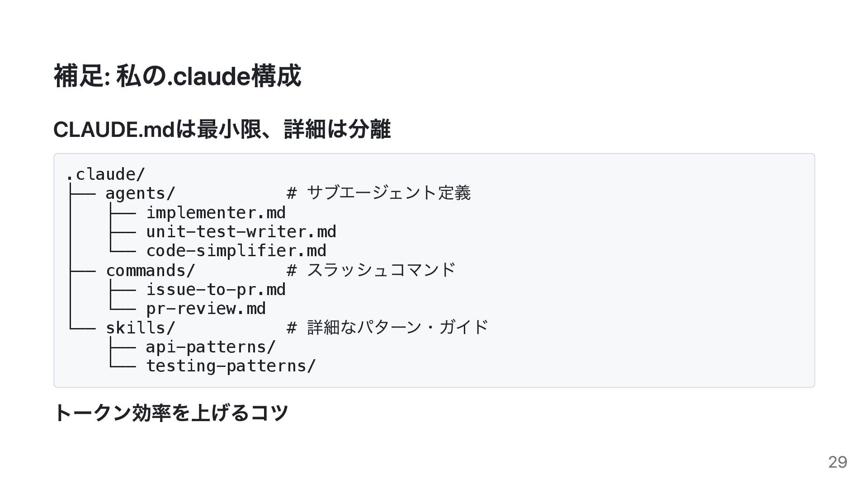Screen dimensions: 868x488
Task: Select pr-review.md in the tree
Action: [x=206, y=309]
